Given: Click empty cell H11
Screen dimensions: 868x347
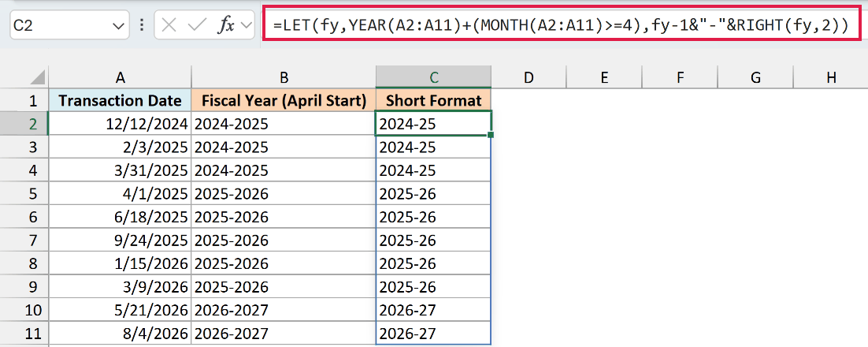Looking at the screenshot, I should (x=830, y=333).
